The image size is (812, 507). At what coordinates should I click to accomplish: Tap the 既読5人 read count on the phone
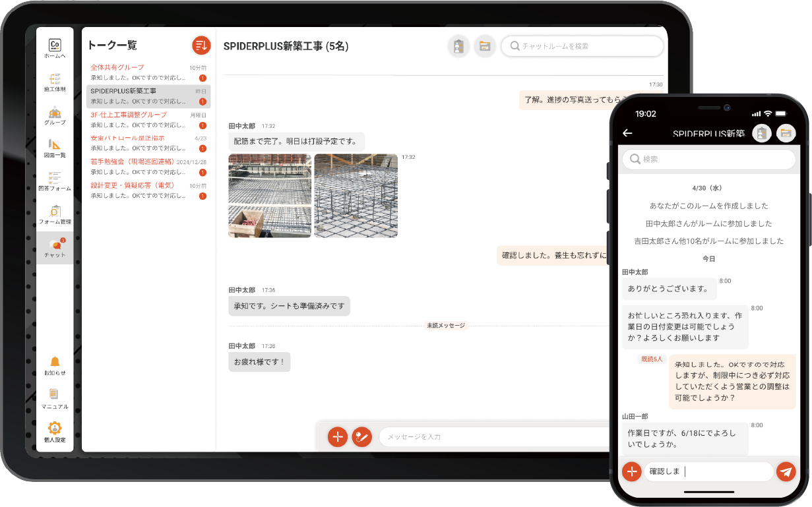[652, 359]
